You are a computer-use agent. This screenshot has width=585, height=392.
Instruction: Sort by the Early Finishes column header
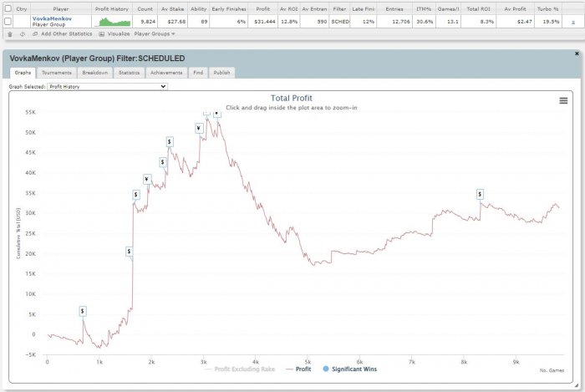tap(229, 9)
